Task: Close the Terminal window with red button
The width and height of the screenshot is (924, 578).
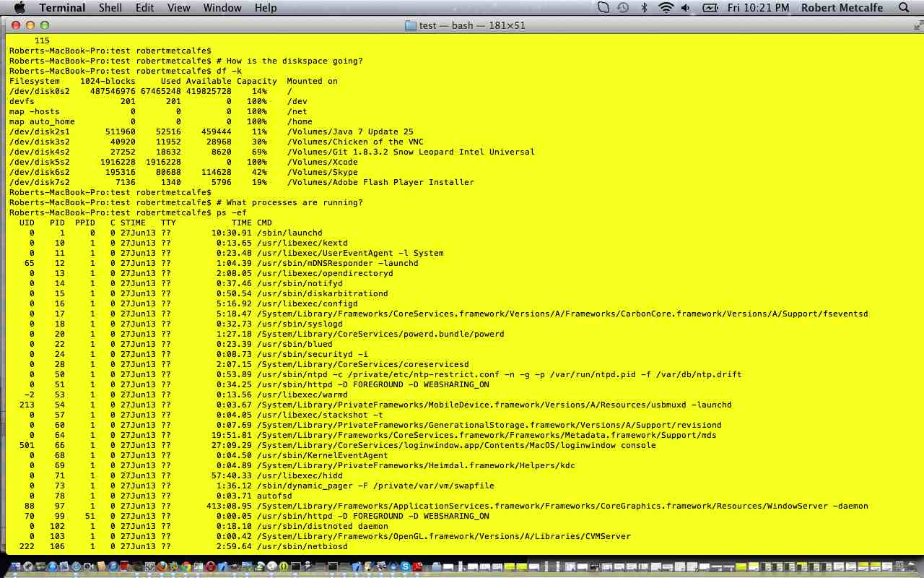Action: 14,25
